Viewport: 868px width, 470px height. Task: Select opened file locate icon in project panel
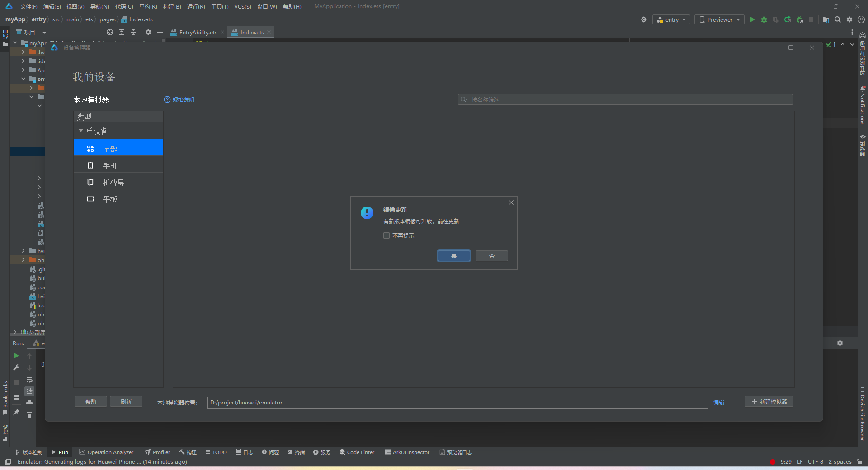(x=110, y=32)
